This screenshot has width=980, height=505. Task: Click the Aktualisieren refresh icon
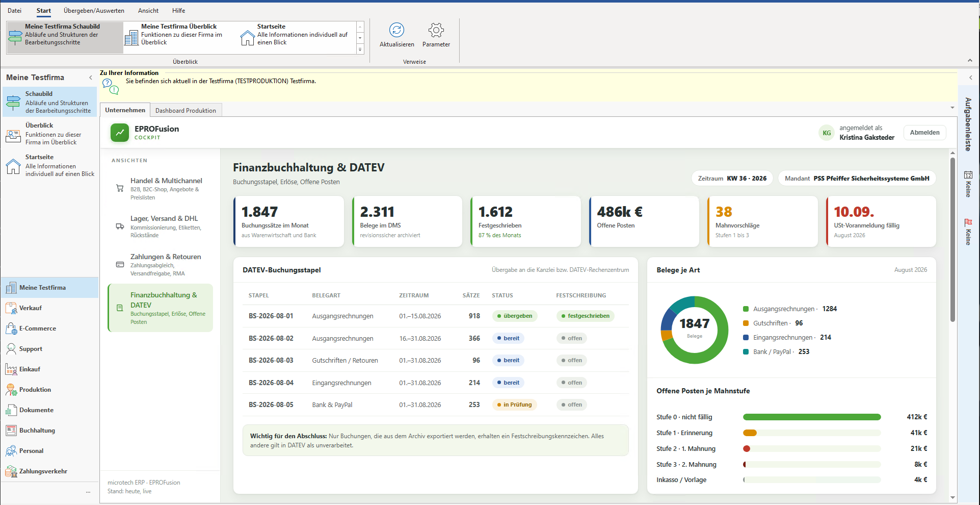pyautogui.click(x=396, y=30)
